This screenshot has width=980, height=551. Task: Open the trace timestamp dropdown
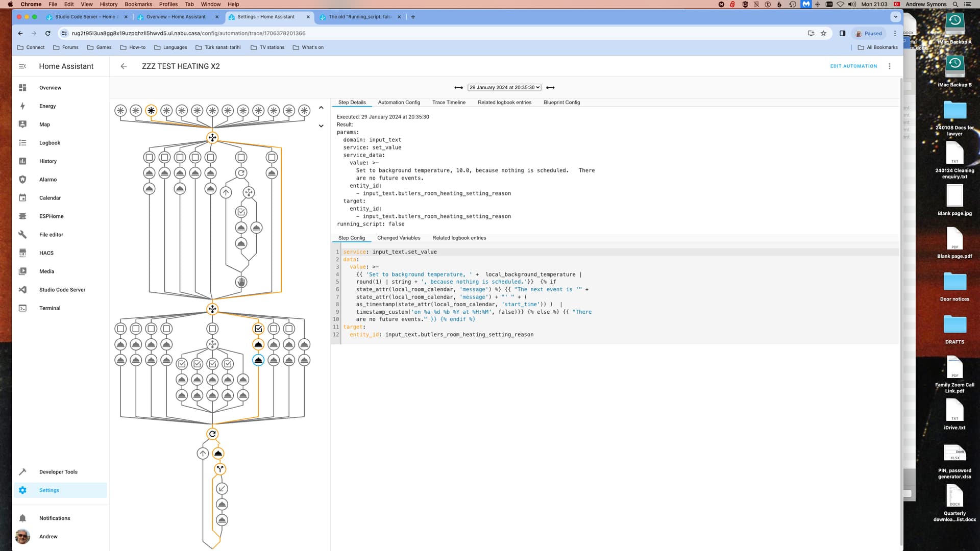(504, 87)
